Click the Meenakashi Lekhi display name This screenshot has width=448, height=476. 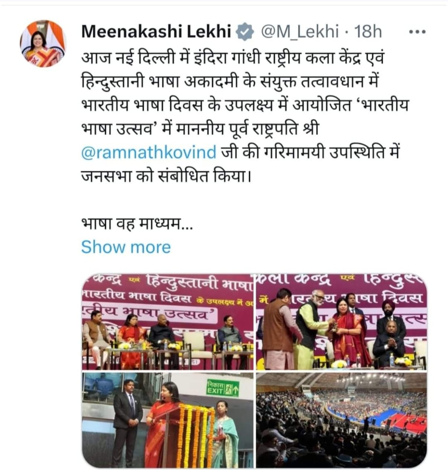point(156,32)
